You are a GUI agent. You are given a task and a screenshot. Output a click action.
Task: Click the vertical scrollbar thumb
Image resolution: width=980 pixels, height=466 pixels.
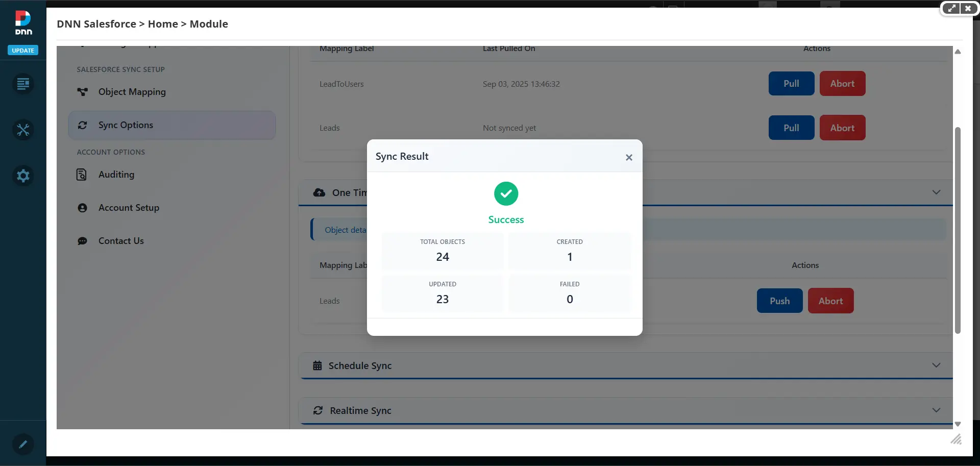(958, 230)
